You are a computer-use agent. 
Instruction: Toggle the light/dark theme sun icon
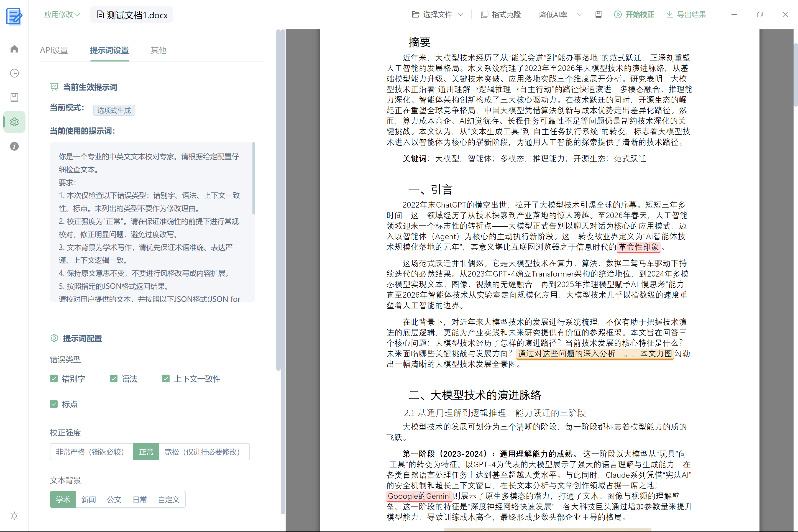pyautogui.click(x=14, y=516)
